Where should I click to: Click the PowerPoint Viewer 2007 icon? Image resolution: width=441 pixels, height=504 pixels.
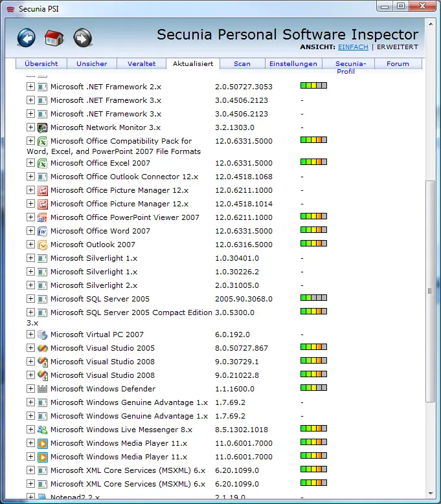tap(43, 217)
